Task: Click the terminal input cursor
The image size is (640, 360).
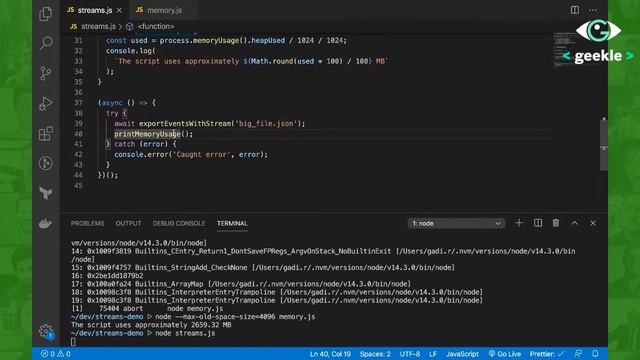Action: (x=73, y=342)
